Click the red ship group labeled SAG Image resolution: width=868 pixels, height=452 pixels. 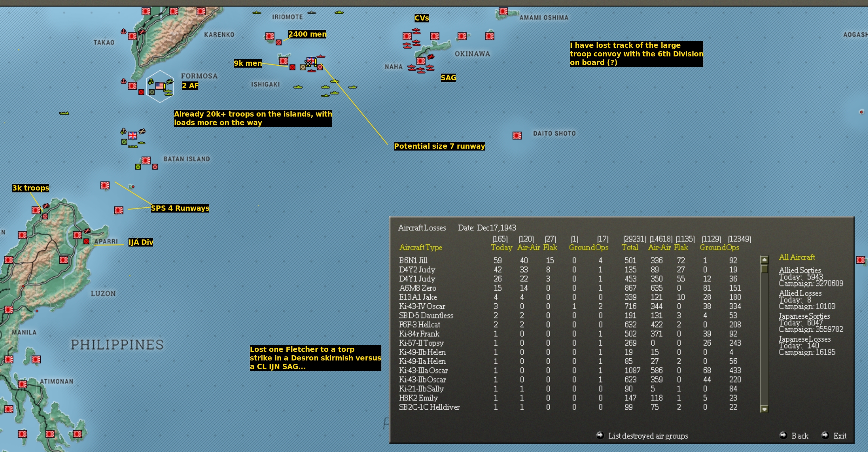tap(421, 69)
